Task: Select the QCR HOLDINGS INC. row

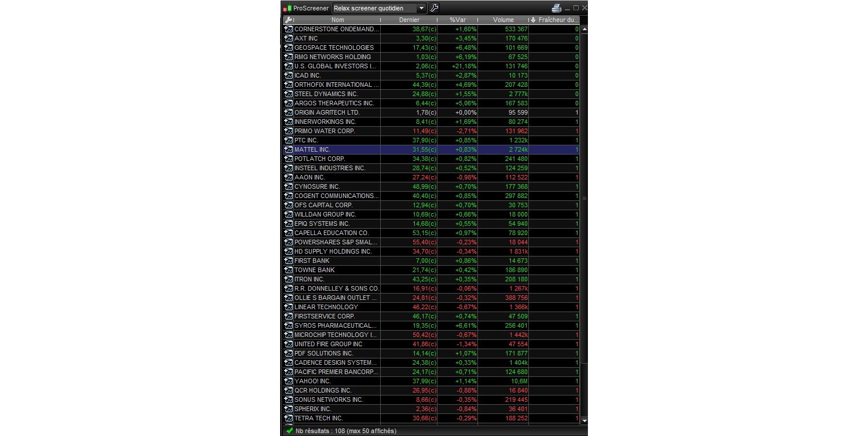Action: pos(432,390)
